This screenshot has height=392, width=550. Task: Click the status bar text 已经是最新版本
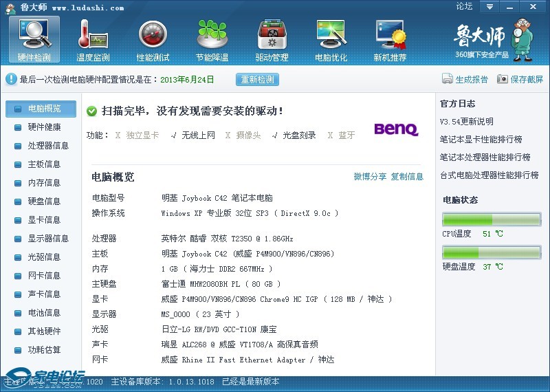coord(251,382)
